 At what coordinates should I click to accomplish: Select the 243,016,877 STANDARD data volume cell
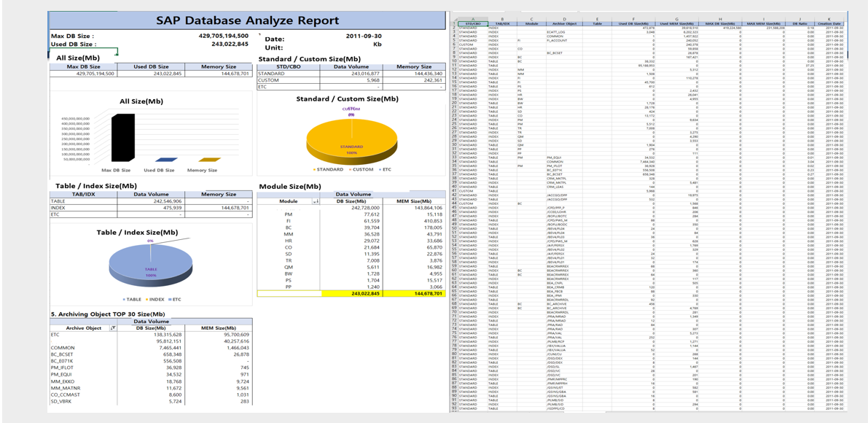tap(350, 74)
